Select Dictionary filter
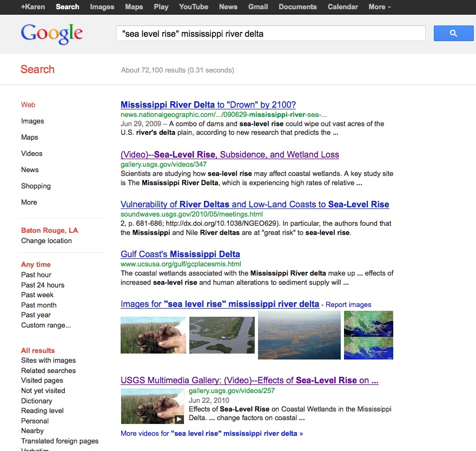Image resolution: width=476 pixels, height=451 pixels. click(37, 401)
